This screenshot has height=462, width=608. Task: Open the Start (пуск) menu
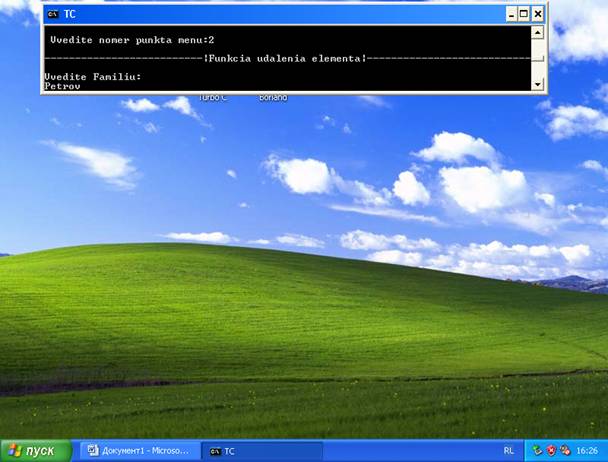pos(35,451)
